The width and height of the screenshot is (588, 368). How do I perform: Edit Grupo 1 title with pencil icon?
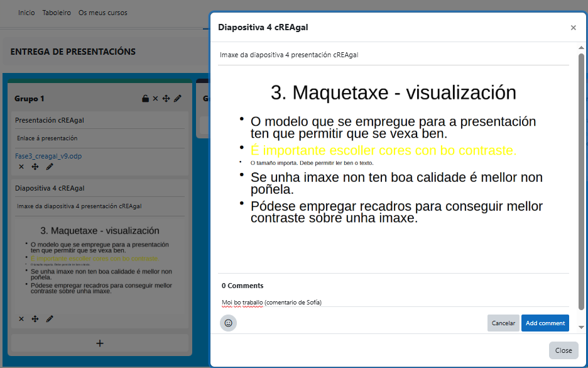[178, 98]
